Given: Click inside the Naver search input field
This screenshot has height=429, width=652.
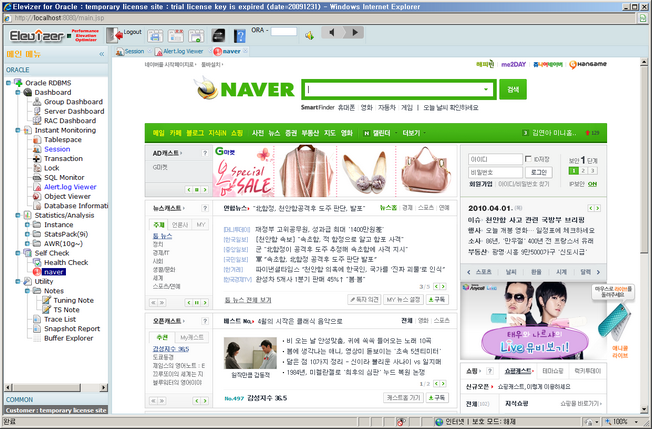Looking at the screenshot, I should coord(393,89).
